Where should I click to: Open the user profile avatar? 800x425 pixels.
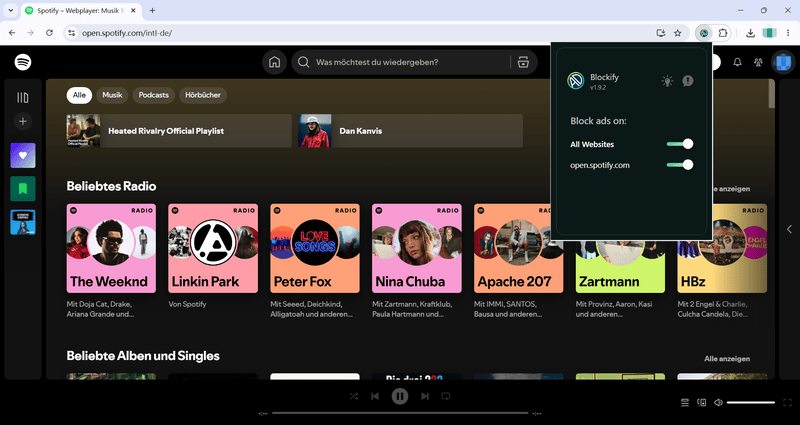pos(781,62)
